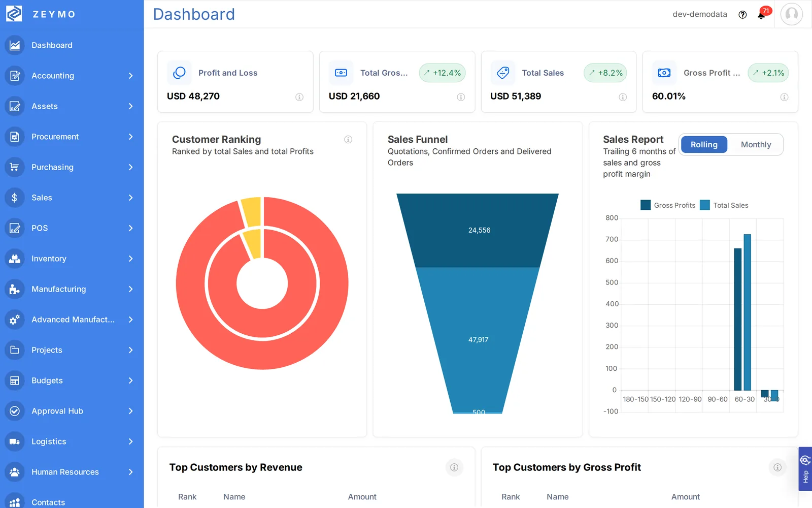Expand the Assets menu chevron
The height and width of the screenshot is (508, 812).
click(x=130, y=106)
